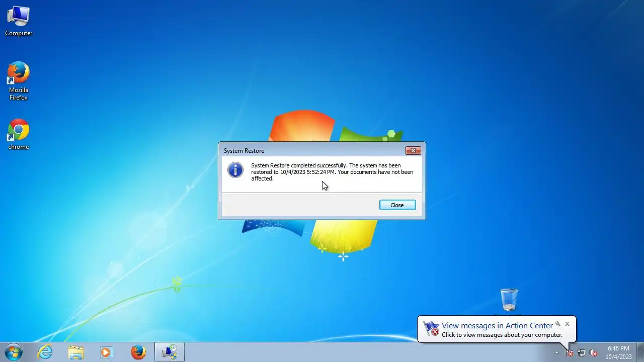Open Windows Explorer folder in taskbar
Screen dimensions: 644x362
(x=76, y=352)
